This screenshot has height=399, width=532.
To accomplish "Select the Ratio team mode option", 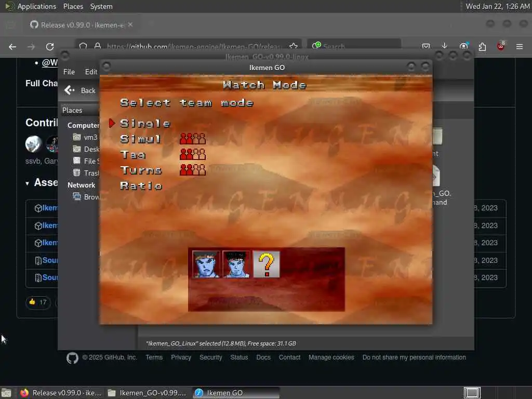I will point(141,186).
